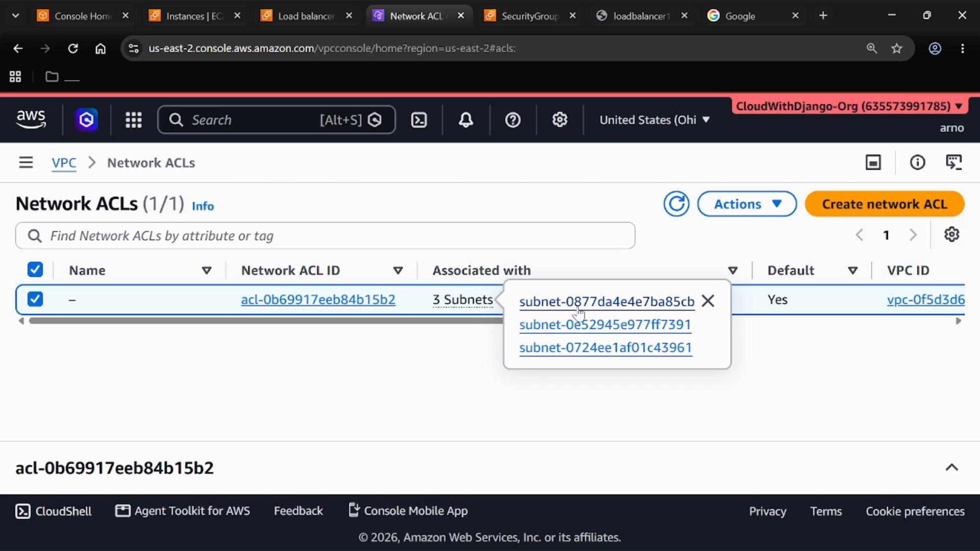Open the help question mark menu
This screenshot has width=980, height=551.
pos(512,120)
